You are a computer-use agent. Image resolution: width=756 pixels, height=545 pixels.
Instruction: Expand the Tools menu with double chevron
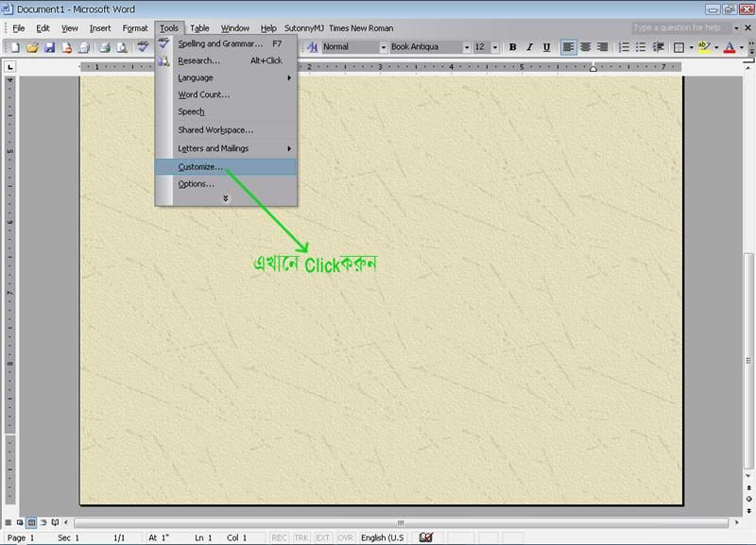click(x=226, y=198)
